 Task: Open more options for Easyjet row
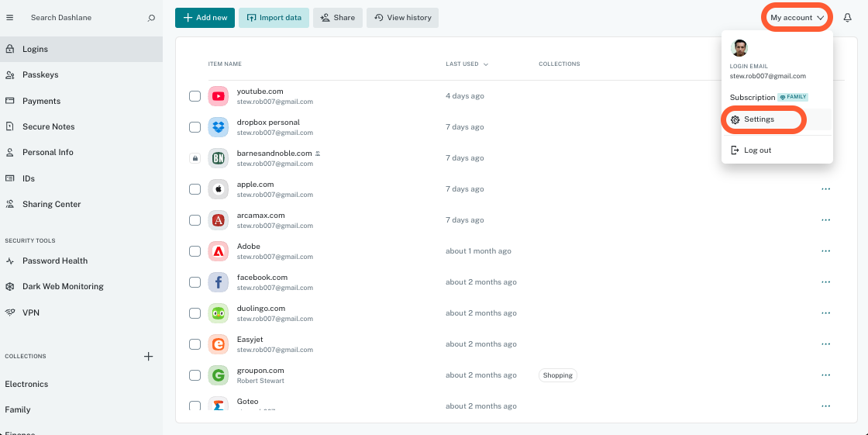pos(825,344)
